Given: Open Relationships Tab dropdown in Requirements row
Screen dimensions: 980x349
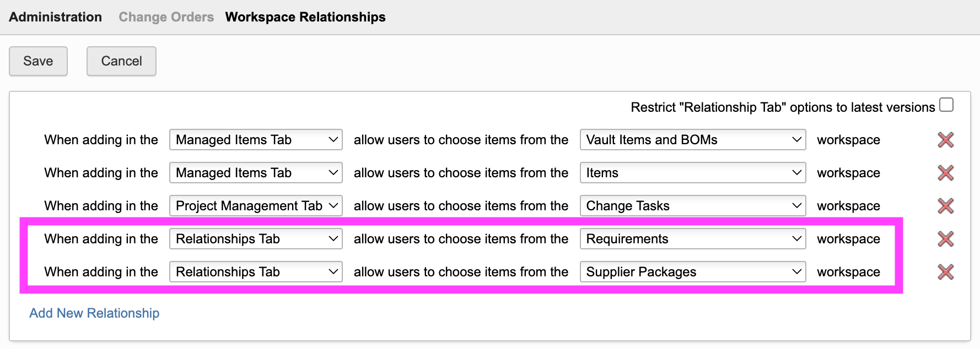Looking at the screenshot, I should click(x=256, y=239).
